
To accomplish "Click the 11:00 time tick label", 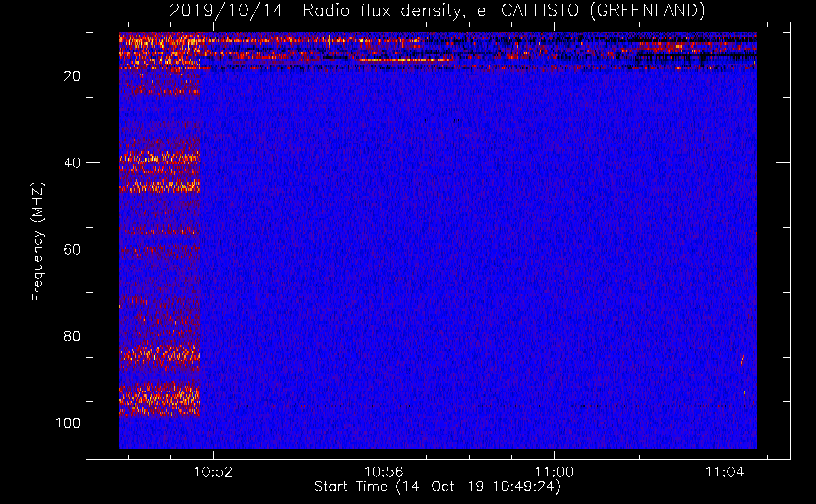I will click(554, 472).
